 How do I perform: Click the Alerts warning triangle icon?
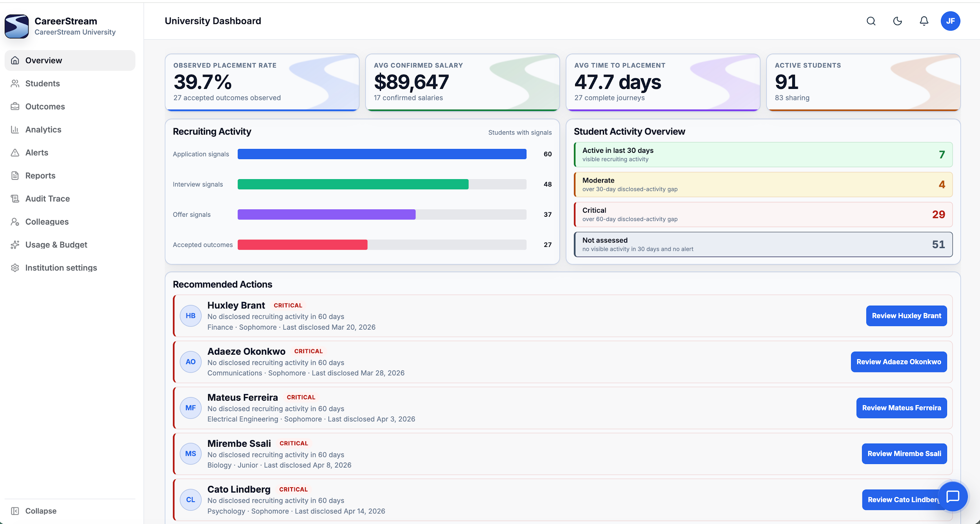[15, 153]
